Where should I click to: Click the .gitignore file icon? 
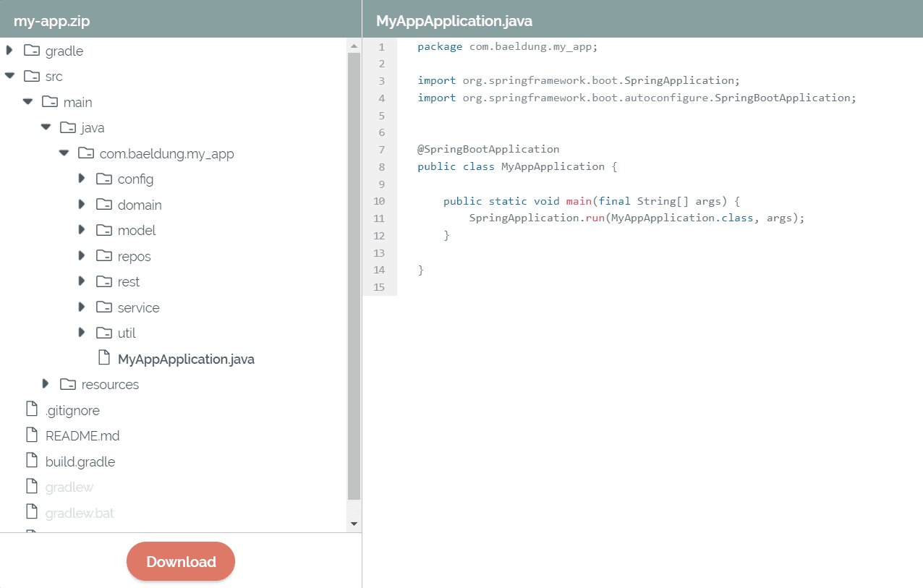point(32,409)
